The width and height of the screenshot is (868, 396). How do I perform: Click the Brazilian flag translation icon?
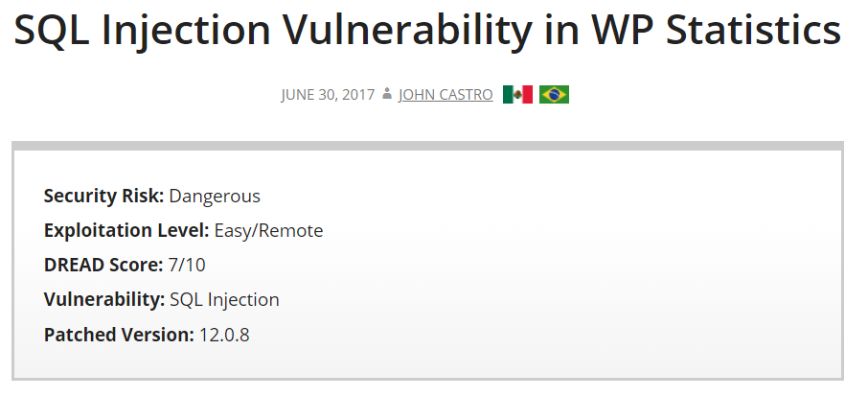[x=554, y=95]
